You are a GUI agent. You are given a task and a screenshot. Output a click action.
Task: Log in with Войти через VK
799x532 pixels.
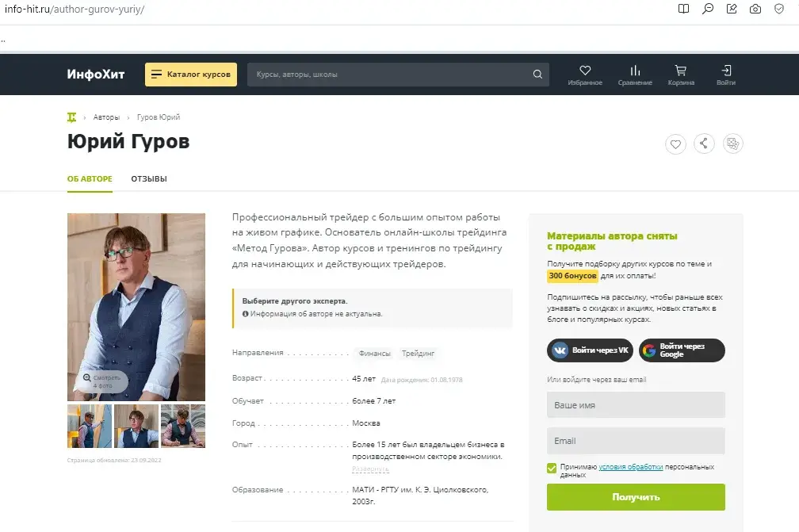coord(590,350)
